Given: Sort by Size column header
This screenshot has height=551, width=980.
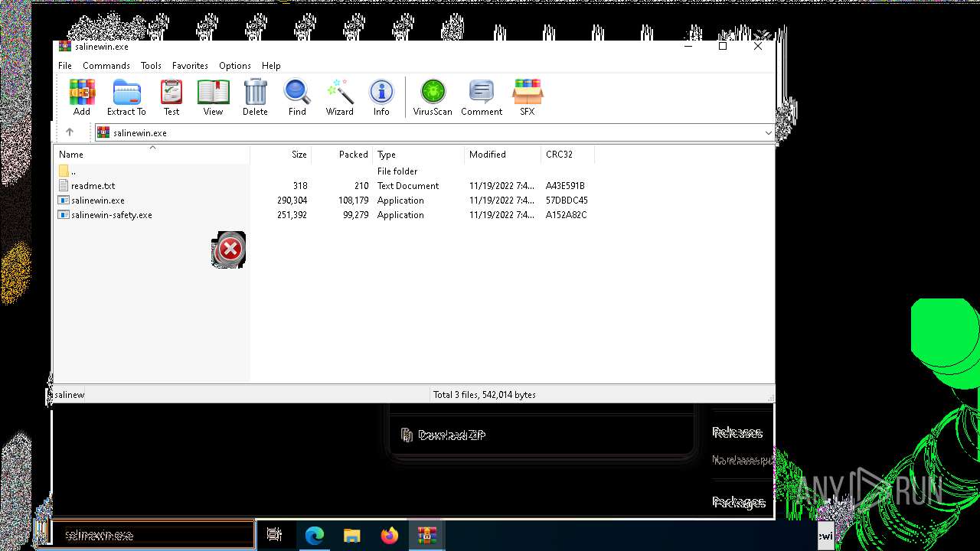Looking at the screenshot, I should click(x=281, y=155).
